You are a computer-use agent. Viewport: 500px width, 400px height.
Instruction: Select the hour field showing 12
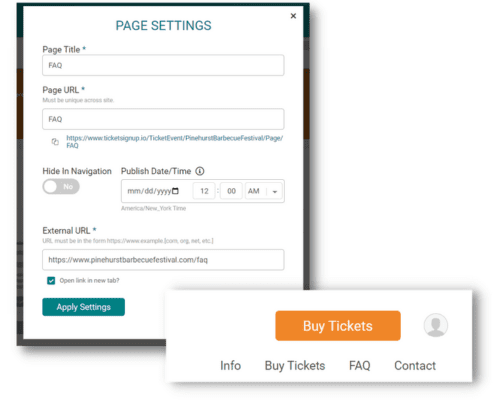(x=204, y=191)
